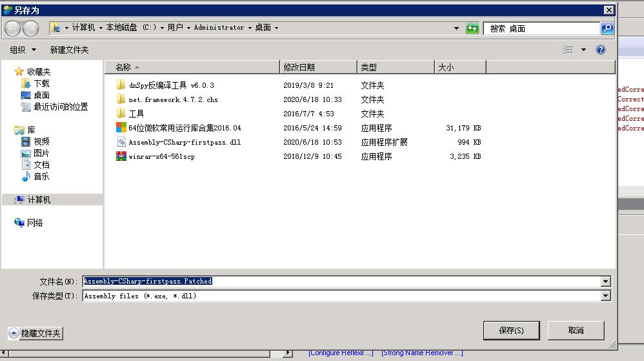Open the 保存类型 file type dropdown
644x361 pixels.
click(x=605, y=296)
